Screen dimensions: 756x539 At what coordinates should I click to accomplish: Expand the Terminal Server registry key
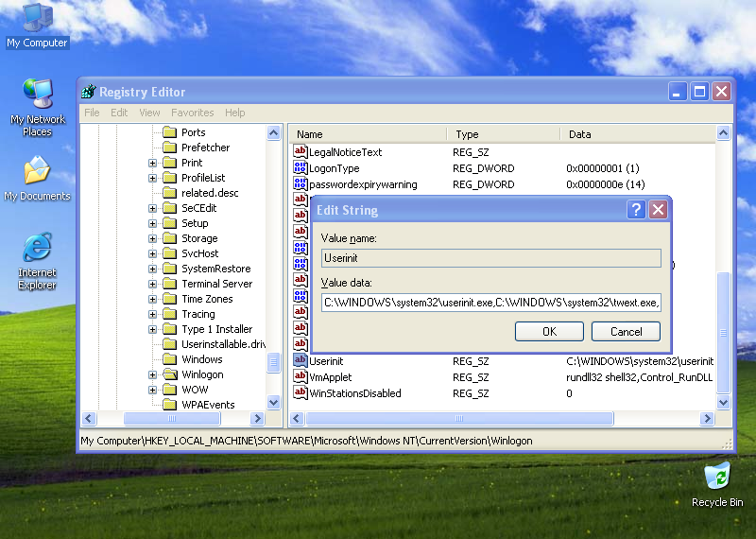pos(152,284)
